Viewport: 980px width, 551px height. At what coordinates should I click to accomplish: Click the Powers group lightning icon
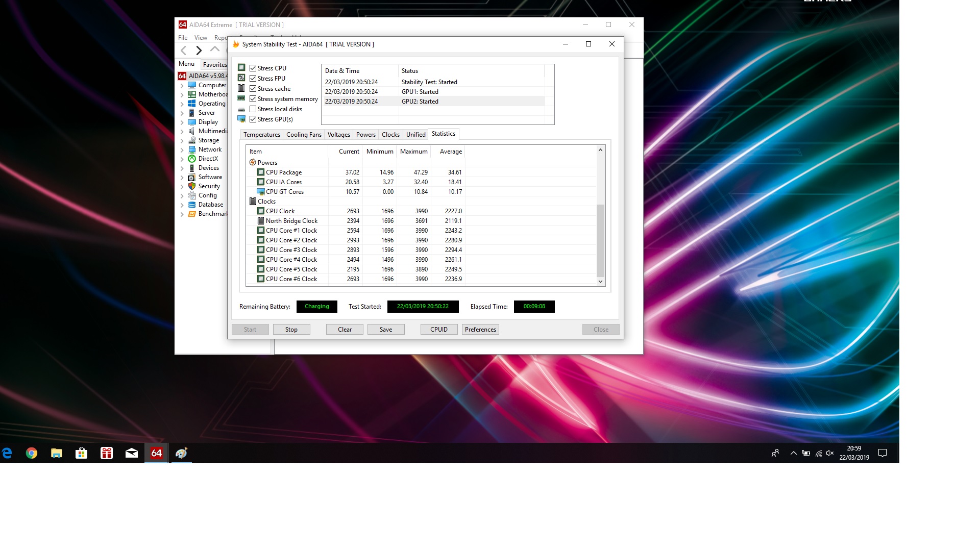(x=253, y=163)
